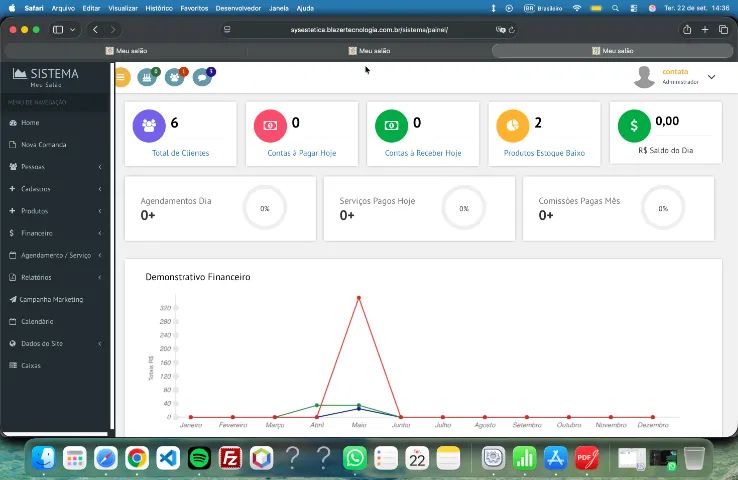Click the contato username link
This screenshot has width=738, height=480.
pyautogui.click(x=675, y=72)
